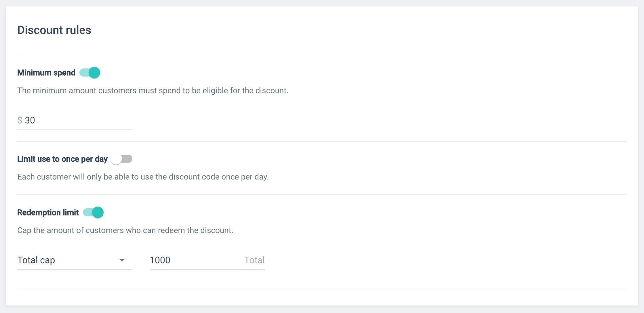Click the empty space right of the 30 value
The image size is (644, 313).
(x=86, y=120)
